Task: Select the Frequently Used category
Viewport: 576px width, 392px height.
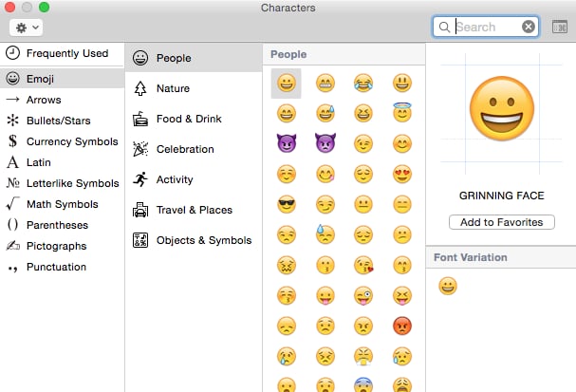Action: point(62,53)
